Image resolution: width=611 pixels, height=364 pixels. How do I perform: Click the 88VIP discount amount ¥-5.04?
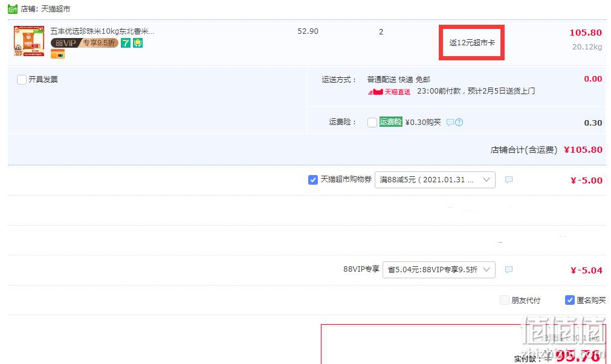click(x=586, y=270)
